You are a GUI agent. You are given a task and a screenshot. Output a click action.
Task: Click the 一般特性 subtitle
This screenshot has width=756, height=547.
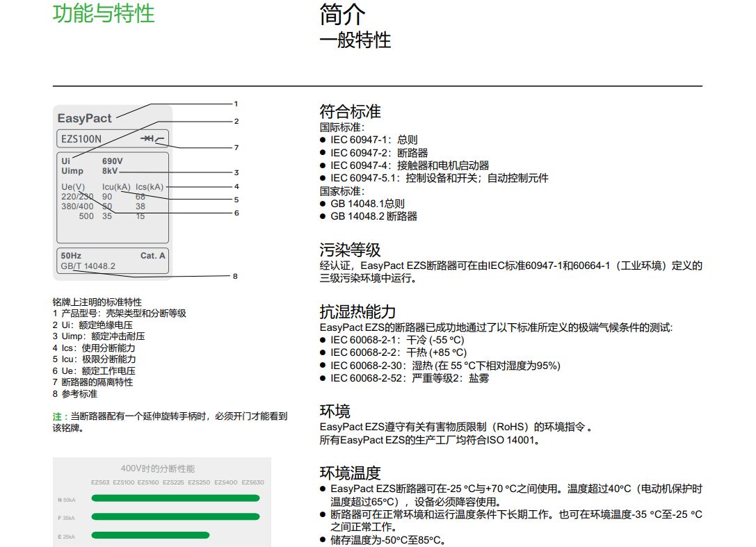click(355, 40)
